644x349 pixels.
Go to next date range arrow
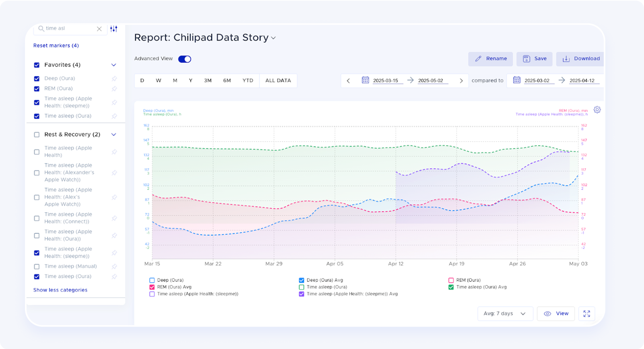(x=461, y=81)
